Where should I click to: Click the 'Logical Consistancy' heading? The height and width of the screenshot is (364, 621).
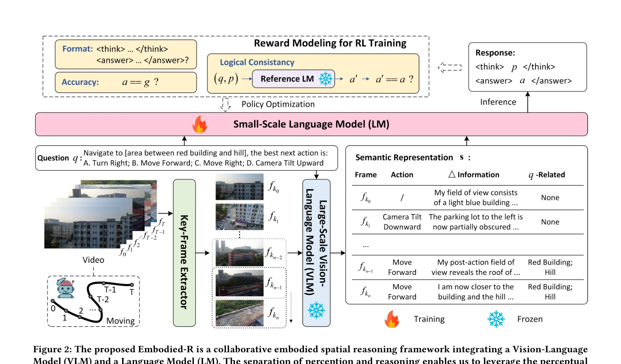coord(257,62)
